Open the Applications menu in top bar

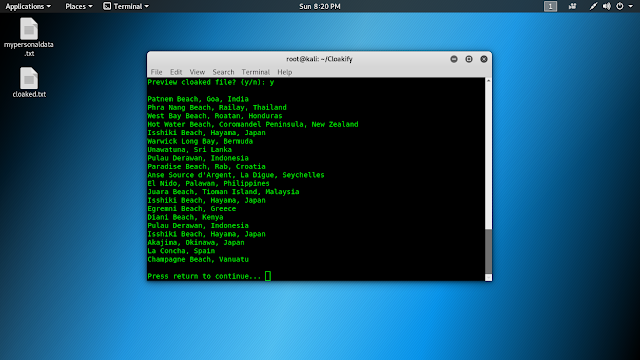28,6
